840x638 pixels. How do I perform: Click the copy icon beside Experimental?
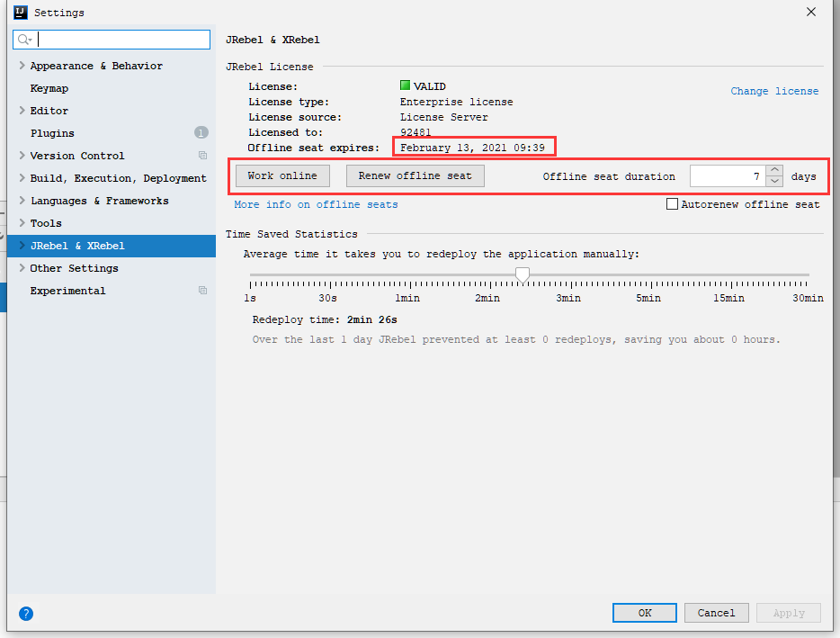pyautogui.click(x=202, y=291)
